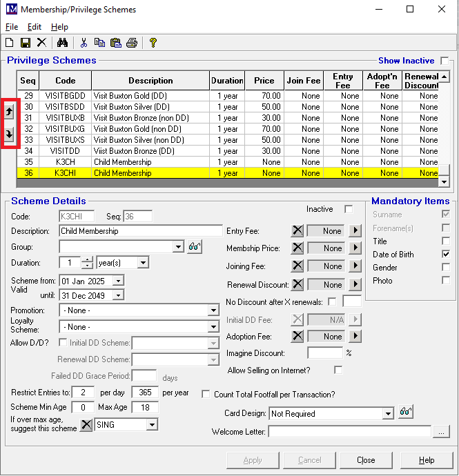Screen dimensions: 459x476
Task: Tick the Inactive checkbox in Scheme Details
Action: (x=349, y=209)
